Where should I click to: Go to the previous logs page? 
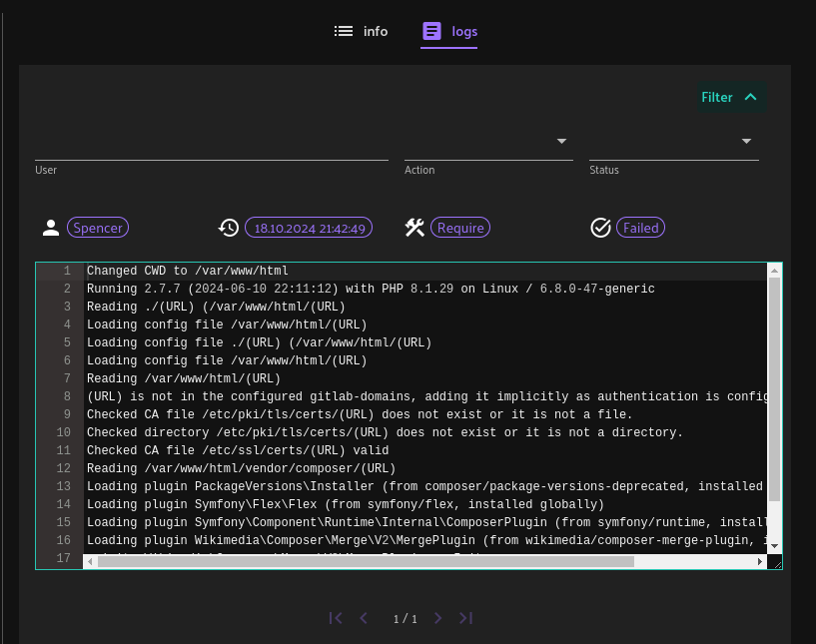(364, 618)
